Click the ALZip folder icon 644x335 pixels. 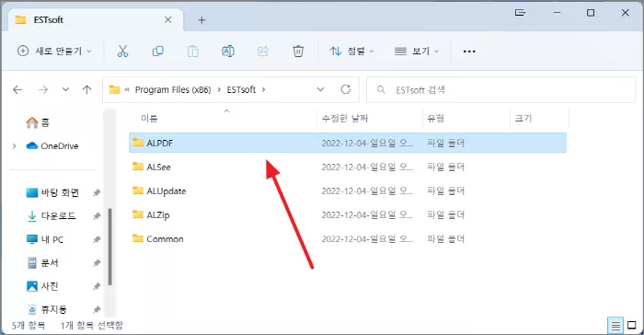138,214
